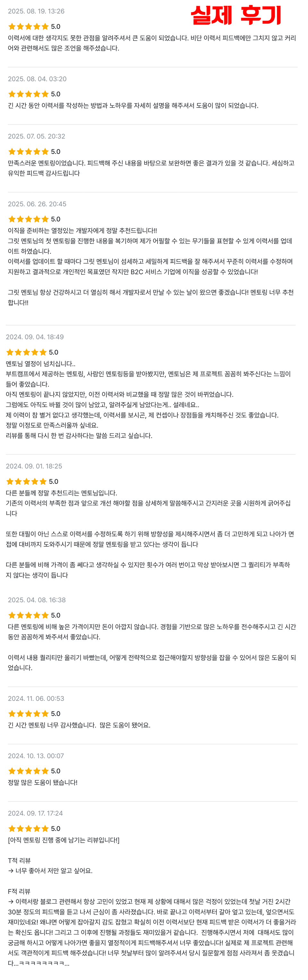Click the 2025. 08. 19. 13:26 date stamp
Screen dimensions: 308x980
[x=36, y=12]
